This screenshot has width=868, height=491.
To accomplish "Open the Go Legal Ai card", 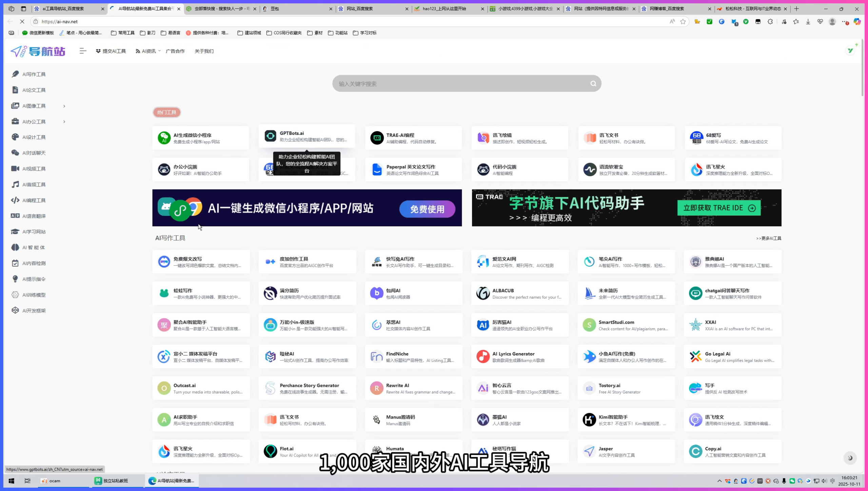I will pos(733,356).
